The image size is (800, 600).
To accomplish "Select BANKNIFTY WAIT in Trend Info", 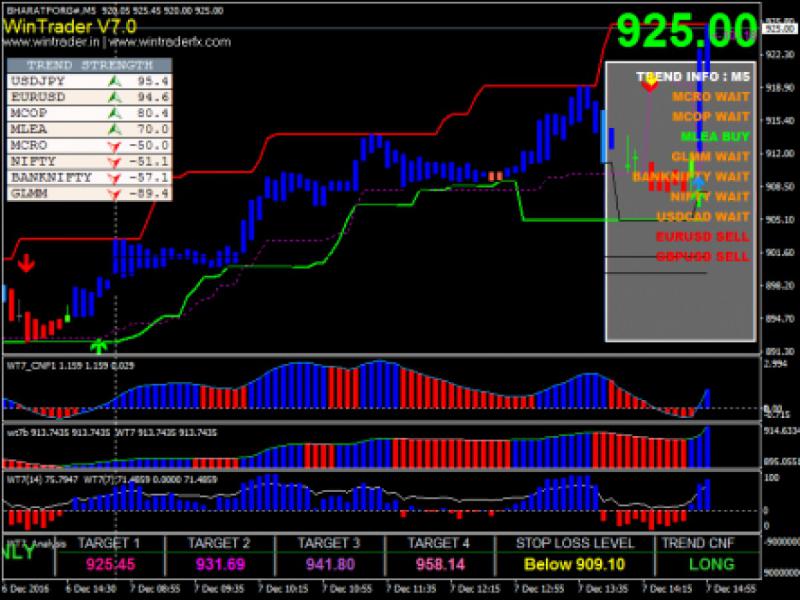I will [691, 177].
